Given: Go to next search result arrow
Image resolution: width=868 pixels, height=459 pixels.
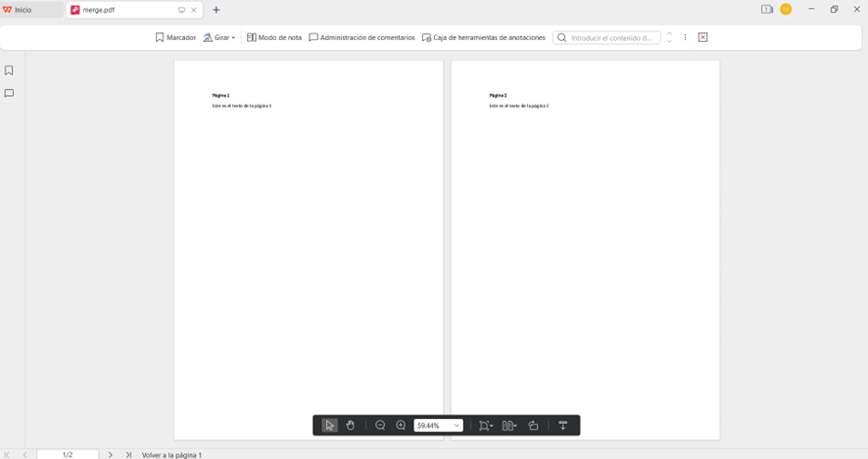Looking at the screenshot, I should 669,41.
